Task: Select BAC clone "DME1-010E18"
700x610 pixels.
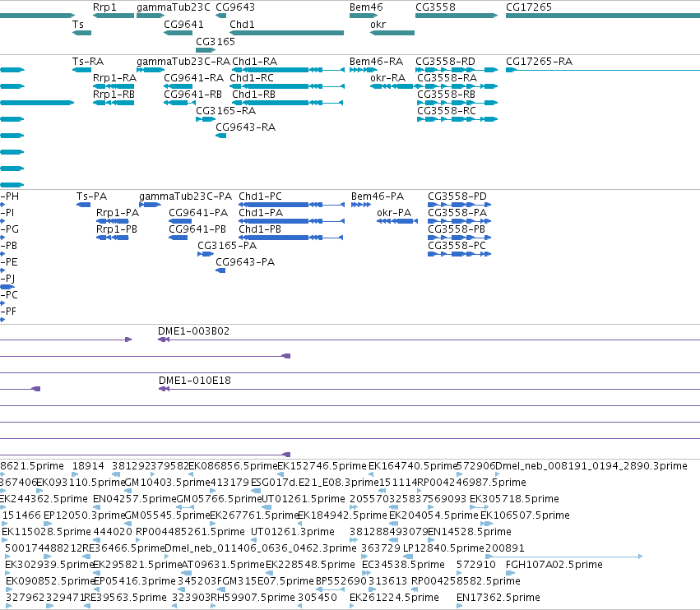Action: 195,381
